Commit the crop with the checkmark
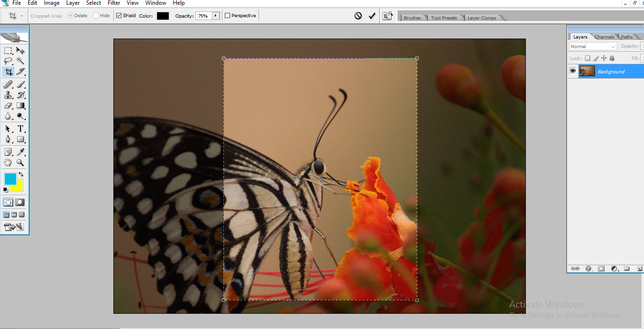This screenshot has height=329, width=644. click(372, 16)
